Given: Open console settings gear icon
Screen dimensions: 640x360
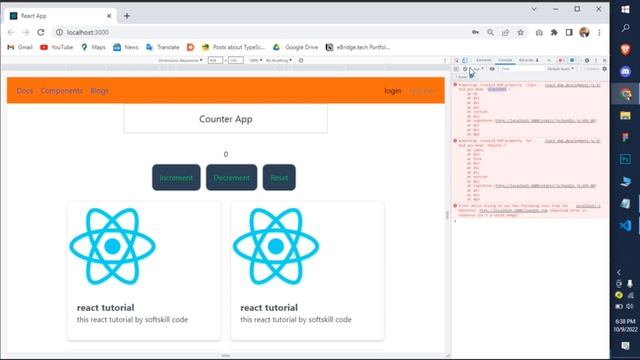Looking at the screenshot, I should point(604,69).
